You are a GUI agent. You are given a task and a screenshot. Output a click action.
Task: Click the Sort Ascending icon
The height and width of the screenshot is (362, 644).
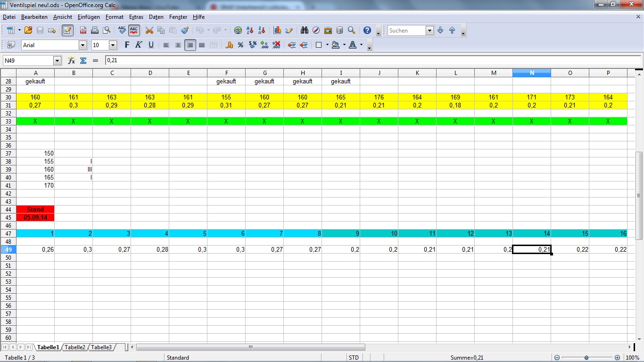coord(250,31)
